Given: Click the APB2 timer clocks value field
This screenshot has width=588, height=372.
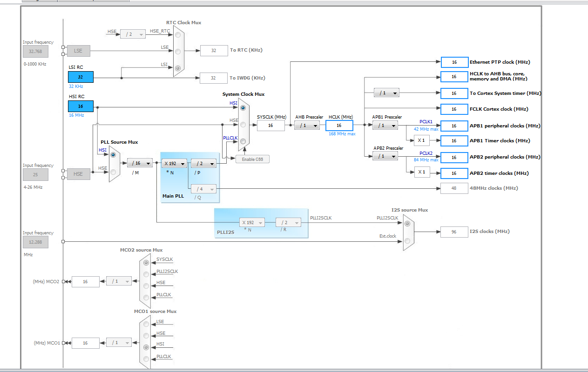Looking at the screenshot, I should coord(454,173).
